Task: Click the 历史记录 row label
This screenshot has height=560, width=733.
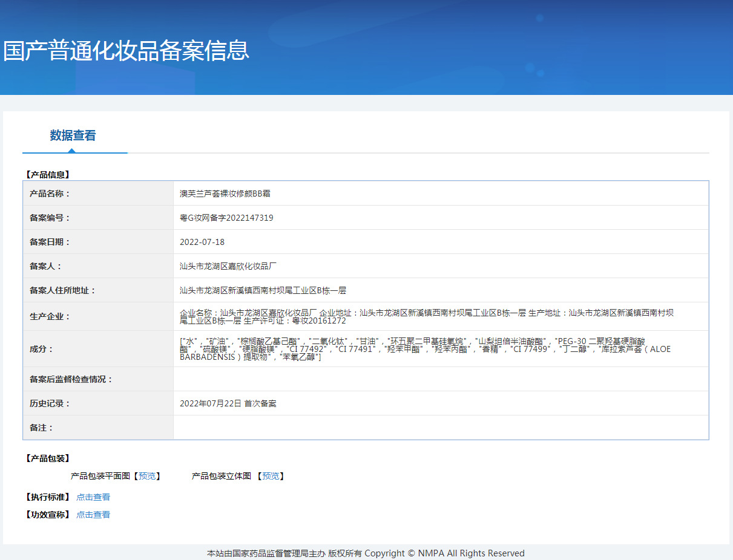Action: click(50, 403)
